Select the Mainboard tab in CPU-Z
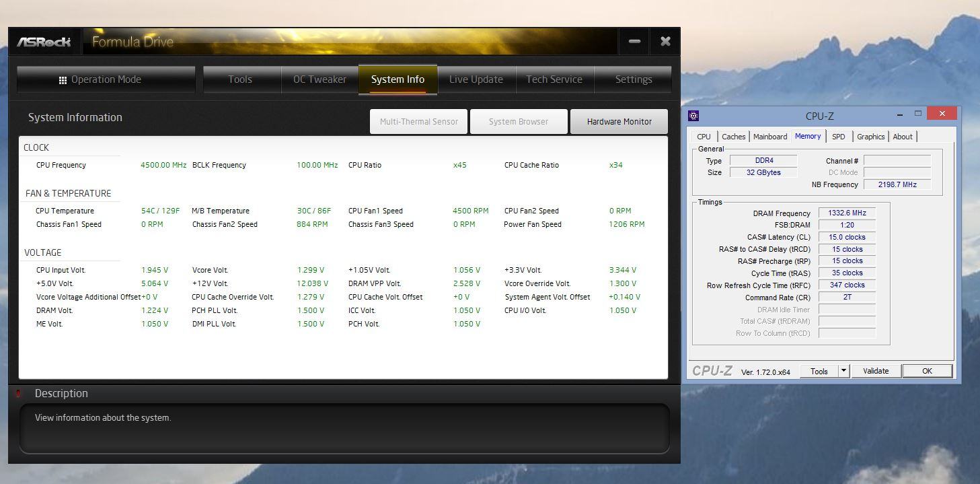The height and width of the screenshot is (484, 980). point(770,137)
